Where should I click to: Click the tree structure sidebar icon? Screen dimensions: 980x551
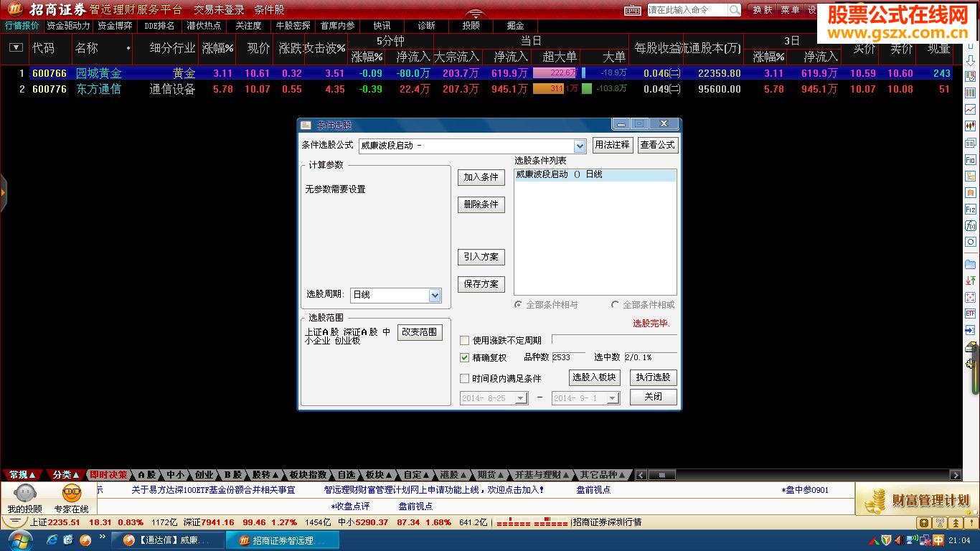coord(971,176)
